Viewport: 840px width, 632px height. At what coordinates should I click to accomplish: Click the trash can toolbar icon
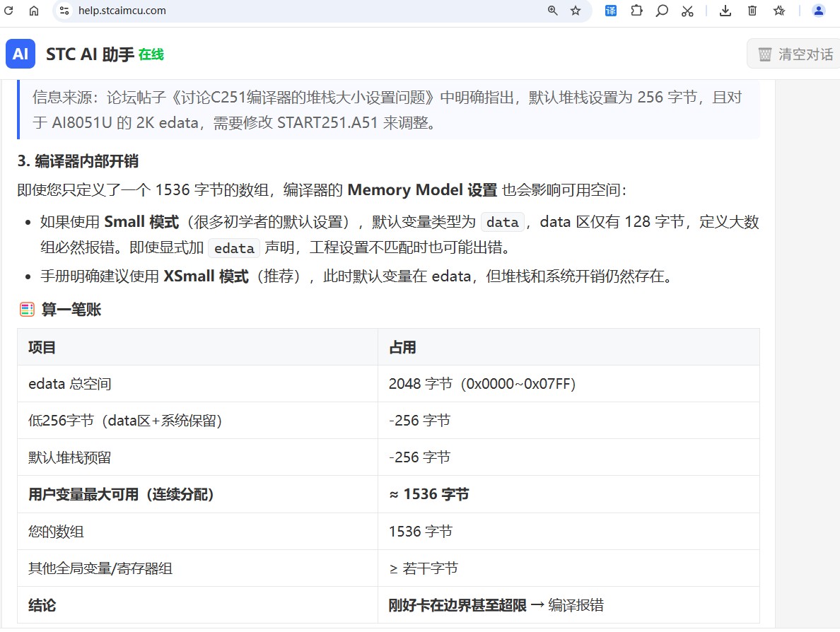click(752, 11)
